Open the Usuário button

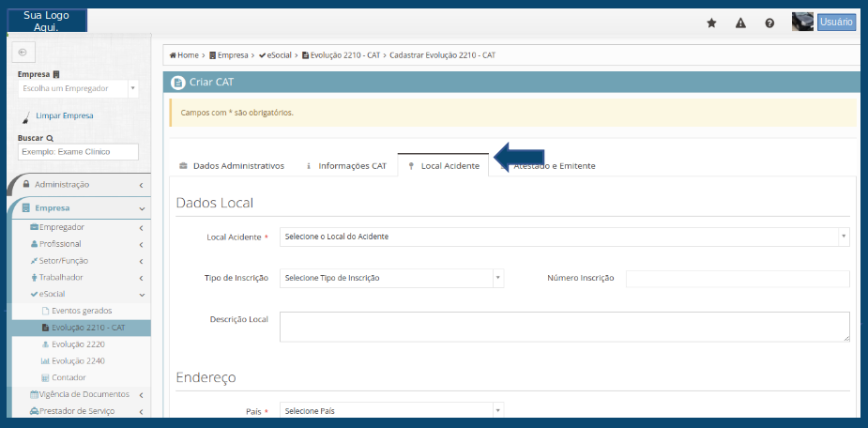[836, 22]
